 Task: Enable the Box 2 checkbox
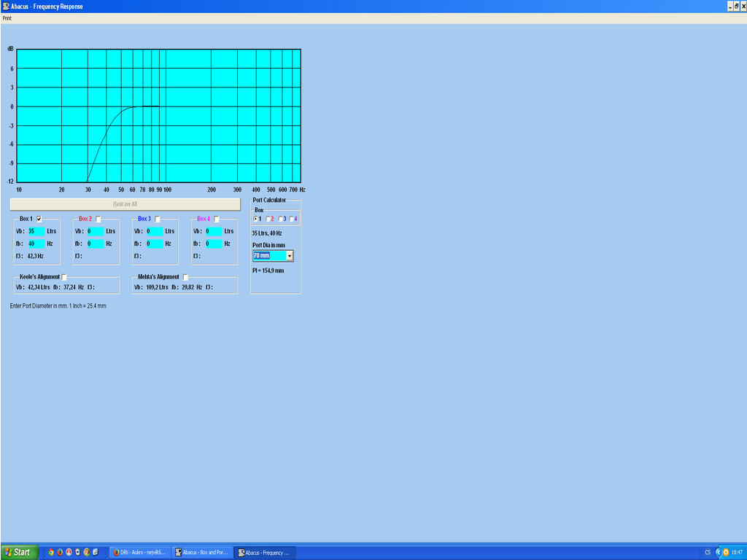pyautogui.click(x=98, y=219)
